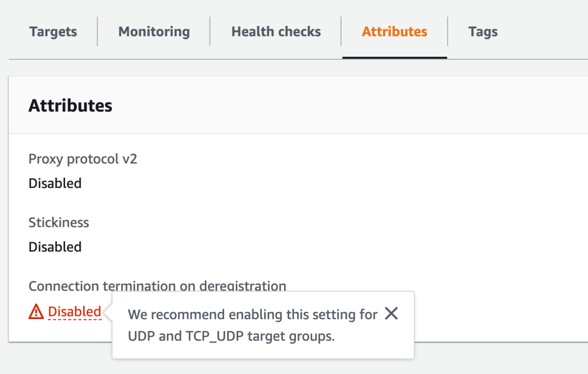This screenshot has width=588, height=374.
Task: Open the Monitoring tab
Action: pyautogui.click(x=154, y=32)
